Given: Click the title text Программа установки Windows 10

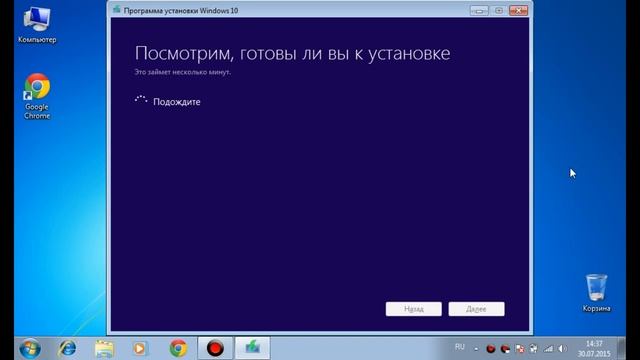Looking at the screenshot, I should tap(181, 11).
